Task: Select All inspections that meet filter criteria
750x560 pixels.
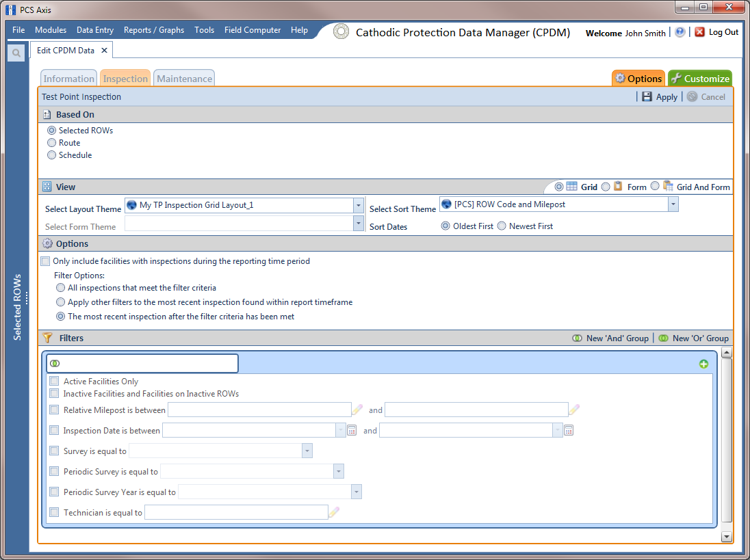Action: click(x=60, y=288)
